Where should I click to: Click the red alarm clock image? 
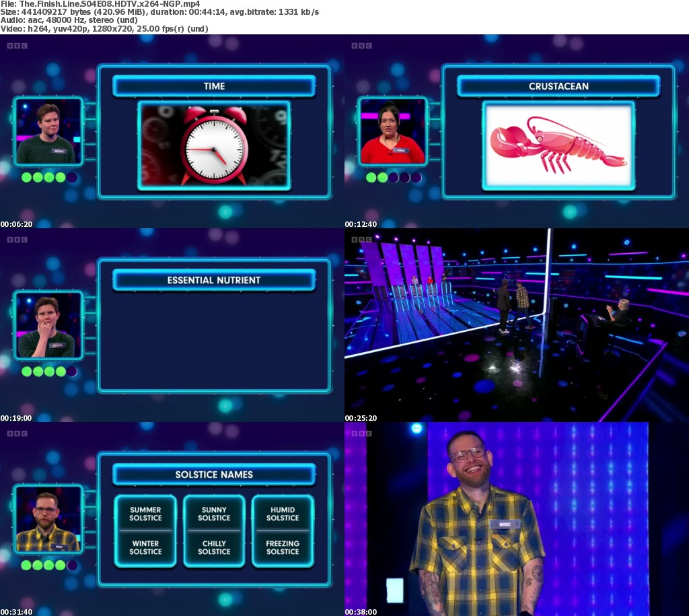click(214, 145)
